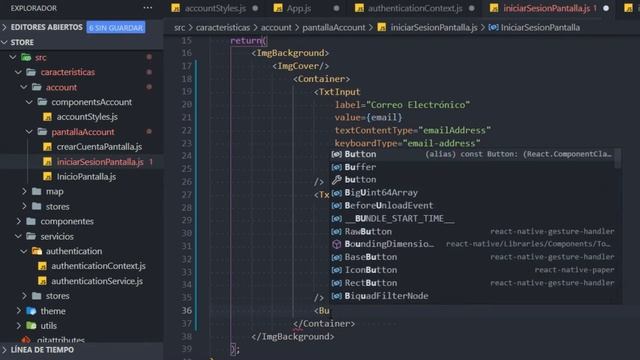Expand the stores folder under servicios

(24, 296)
